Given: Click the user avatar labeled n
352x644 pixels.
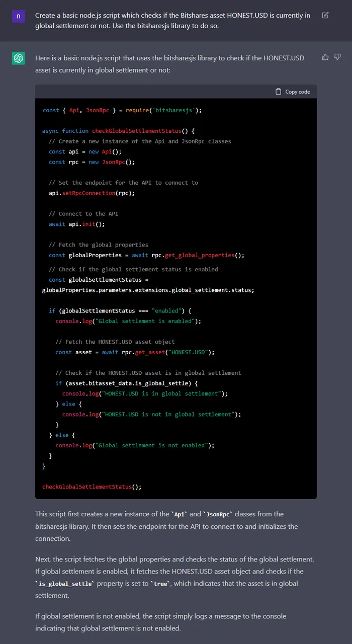Looking at the screenshot, I should pos(18,16).
